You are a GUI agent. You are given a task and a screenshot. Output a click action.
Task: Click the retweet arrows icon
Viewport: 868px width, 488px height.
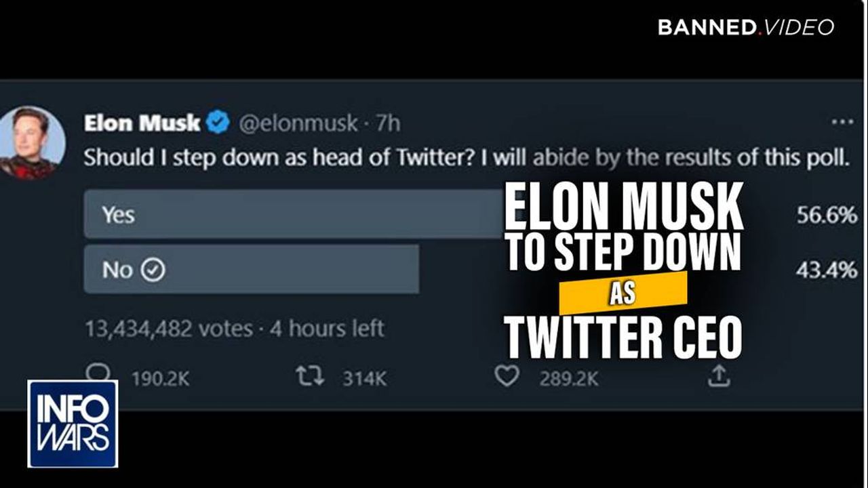[310, 378]
